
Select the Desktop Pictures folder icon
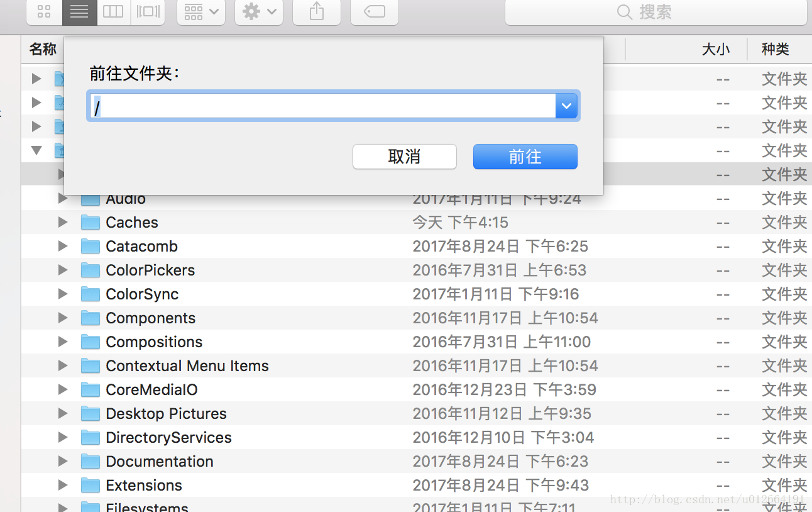point(91,413)
